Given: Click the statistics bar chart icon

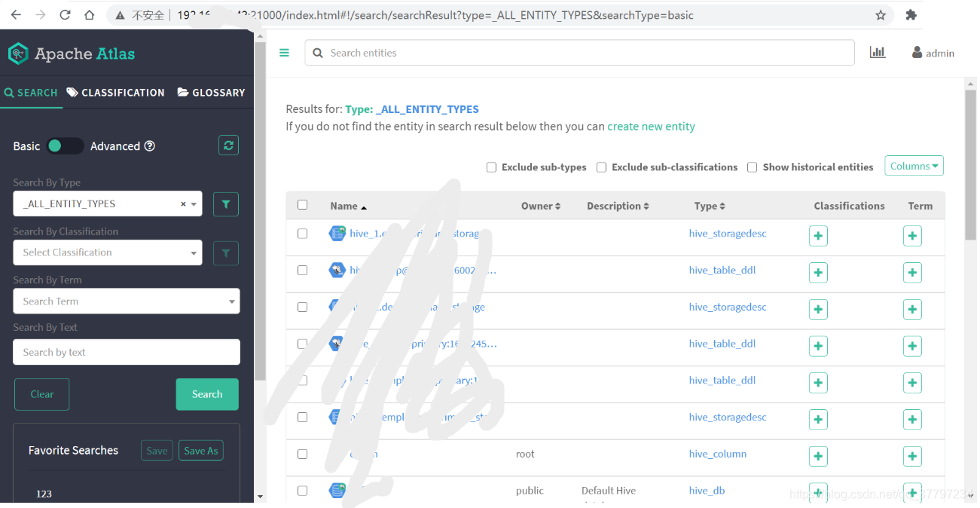Looking at the screenshot, I should [877, 52].
